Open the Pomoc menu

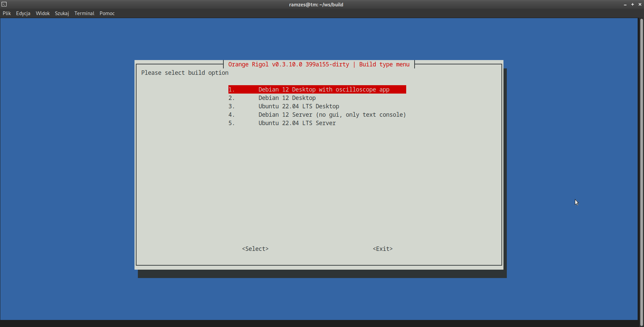[107, 13]
